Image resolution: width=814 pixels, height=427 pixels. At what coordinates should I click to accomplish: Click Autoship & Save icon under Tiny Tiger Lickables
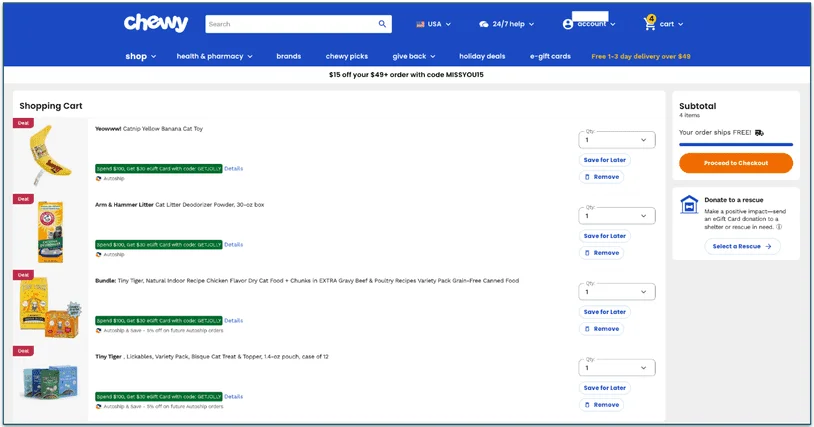(x=98, y=407)
